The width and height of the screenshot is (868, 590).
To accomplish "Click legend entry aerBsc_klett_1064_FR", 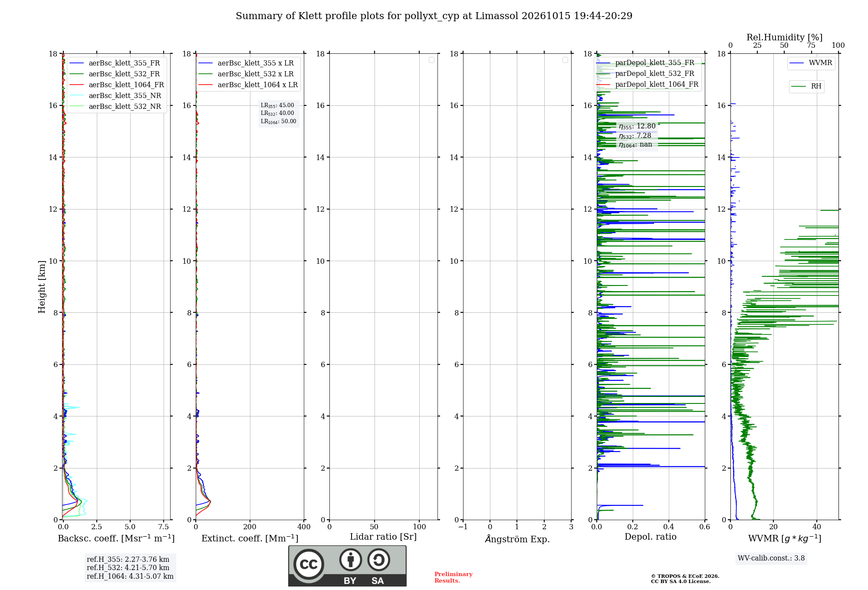I will pyautogui.click(x=117, y=85).
